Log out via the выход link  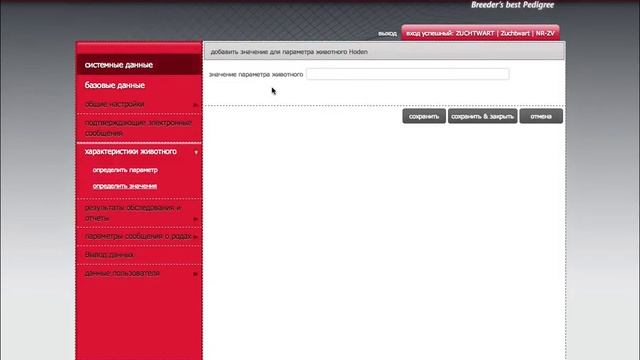387,33
